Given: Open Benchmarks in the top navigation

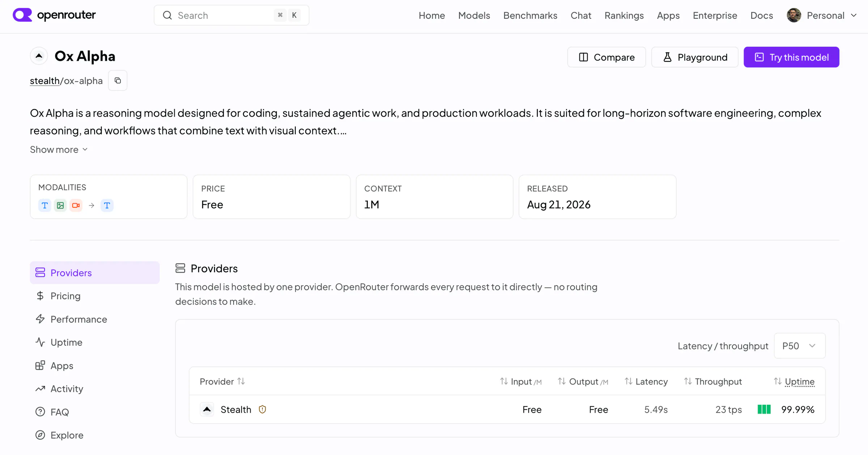Looking at the screenshot, I should click(x=530, y=15).
